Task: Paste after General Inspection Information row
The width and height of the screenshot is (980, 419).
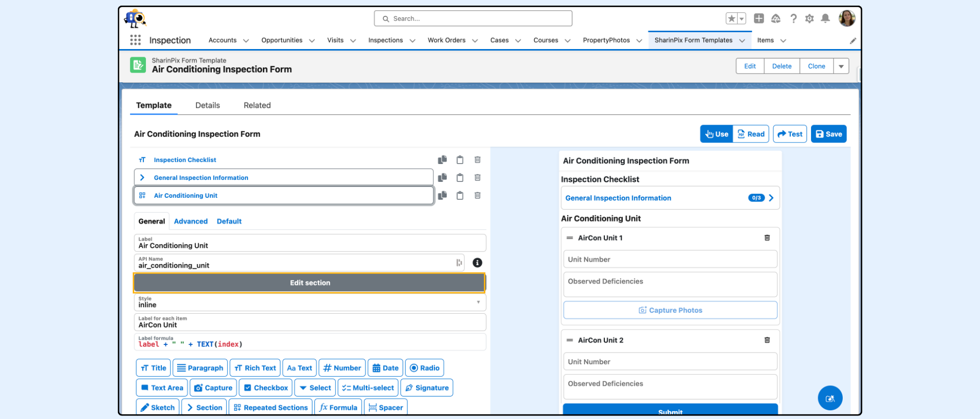Action: click(460, 178)
